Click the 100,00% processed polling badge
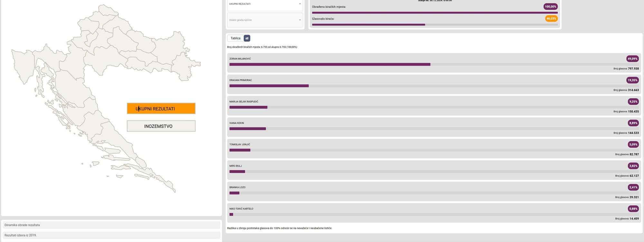This screenshot has height=242, width=644. pos(550,7)
